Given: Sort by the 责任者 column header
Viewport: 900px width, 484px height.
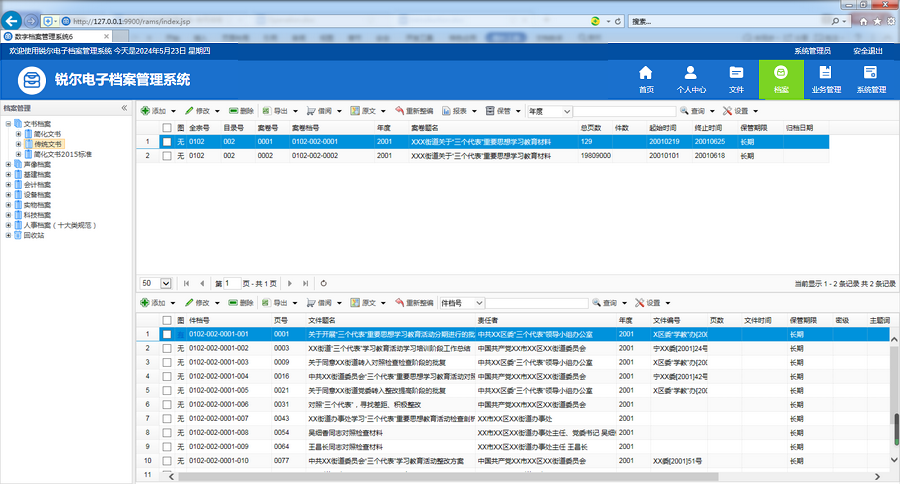Looking at the screenshot, I should point(488,320).
